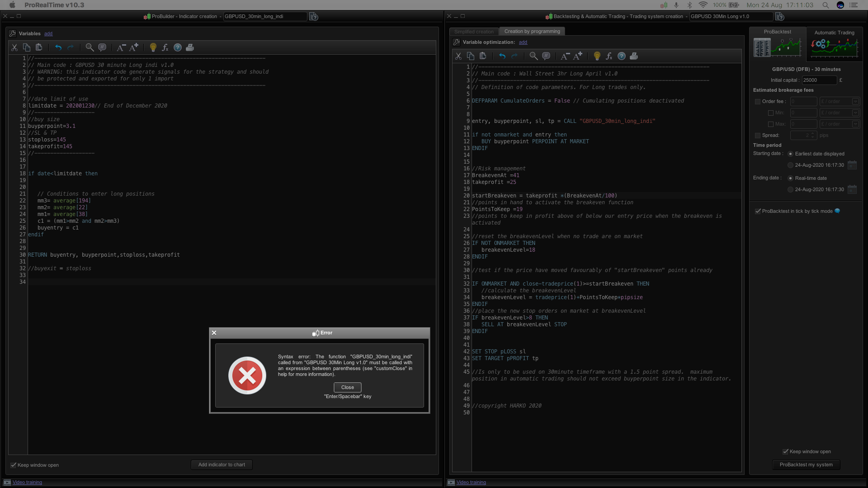Click indicator name field GBPUSD_30min_long_indi
Viewport: 868px width, 488px height.
tap(265, 17)
